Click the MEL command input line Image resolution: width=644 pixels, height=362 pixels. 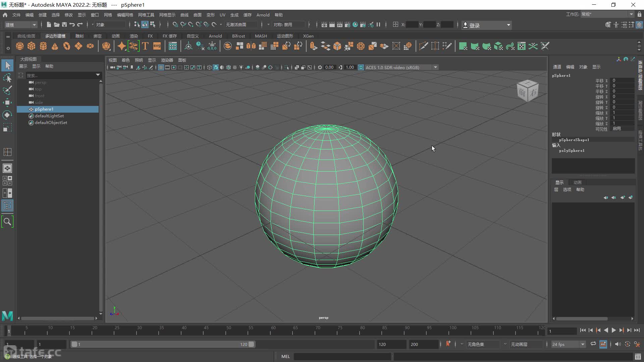click(342, 357)
